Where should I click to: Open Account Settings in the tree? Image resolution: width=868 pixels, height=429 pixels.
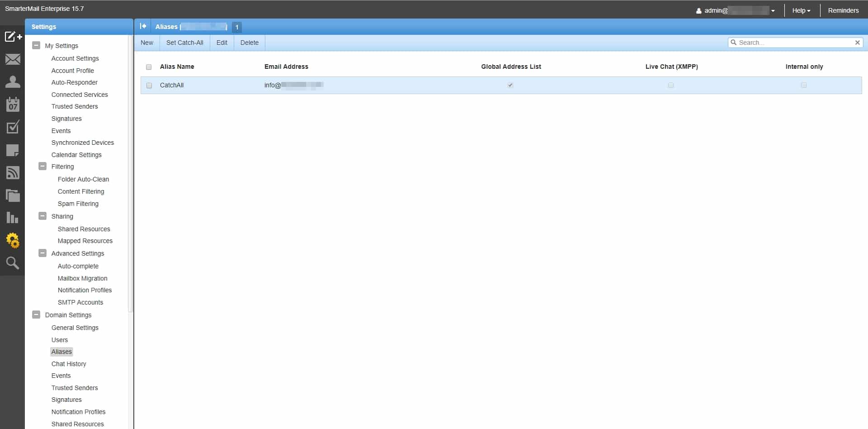75,58
